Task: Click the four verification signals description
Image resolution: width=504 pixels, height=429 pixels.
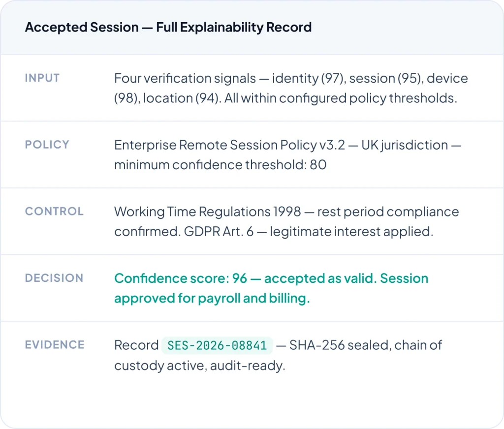Action: [x=185, y=78]
